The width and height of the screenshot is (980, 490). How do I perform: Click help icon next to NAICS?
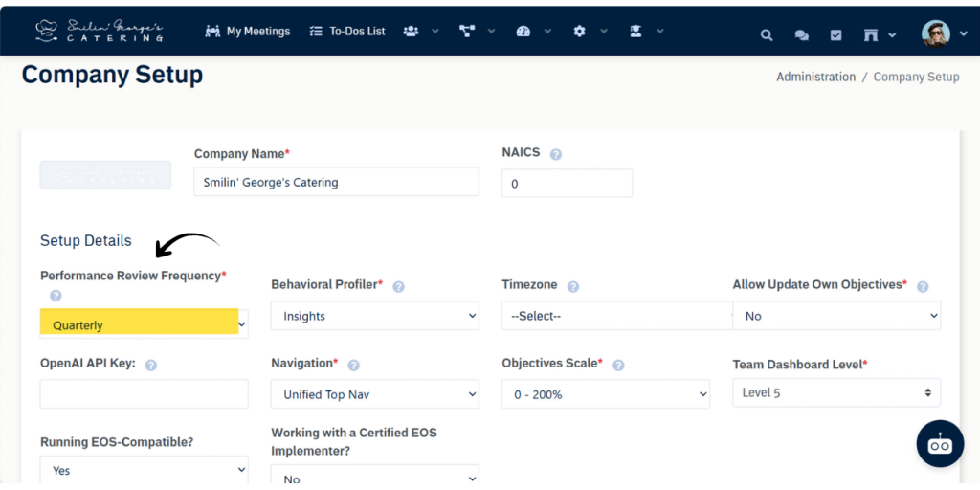click(556, 154)
